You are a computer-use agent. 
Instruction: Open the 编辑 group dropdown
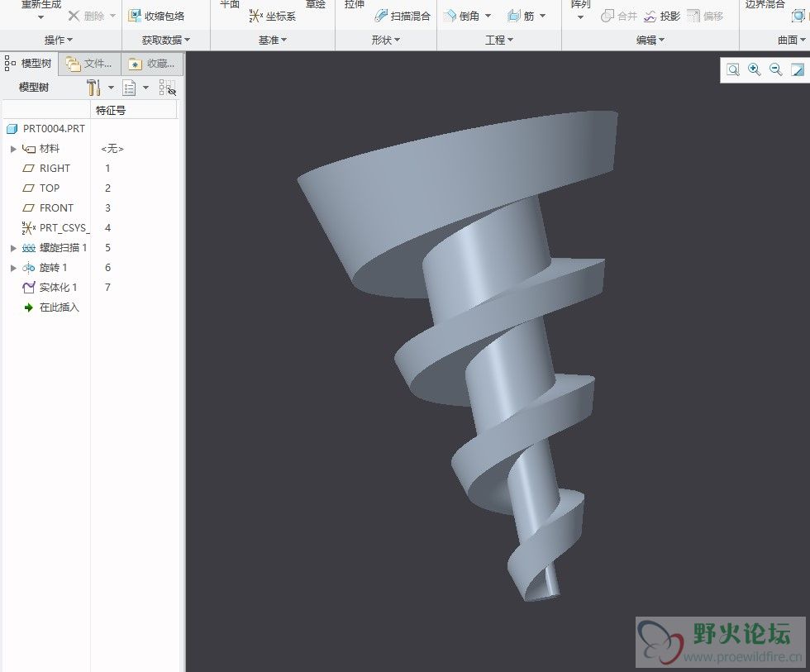[650, 40]
